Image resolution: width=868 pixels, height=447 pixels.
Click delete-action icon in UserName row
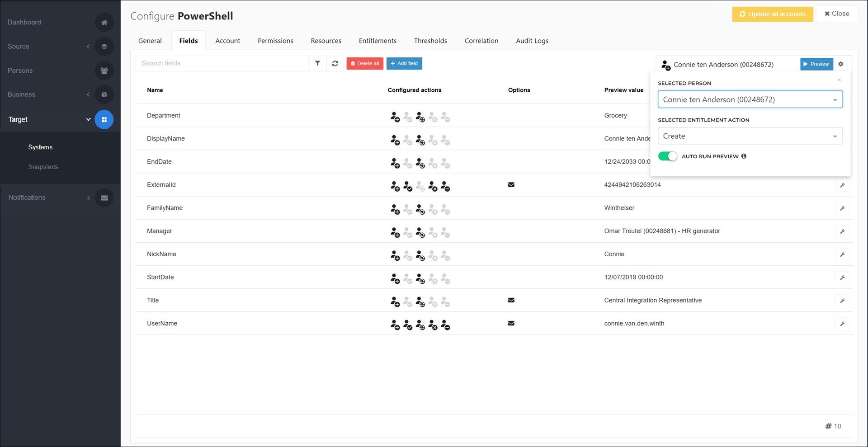pyautogui.click(x=445, y=325)
